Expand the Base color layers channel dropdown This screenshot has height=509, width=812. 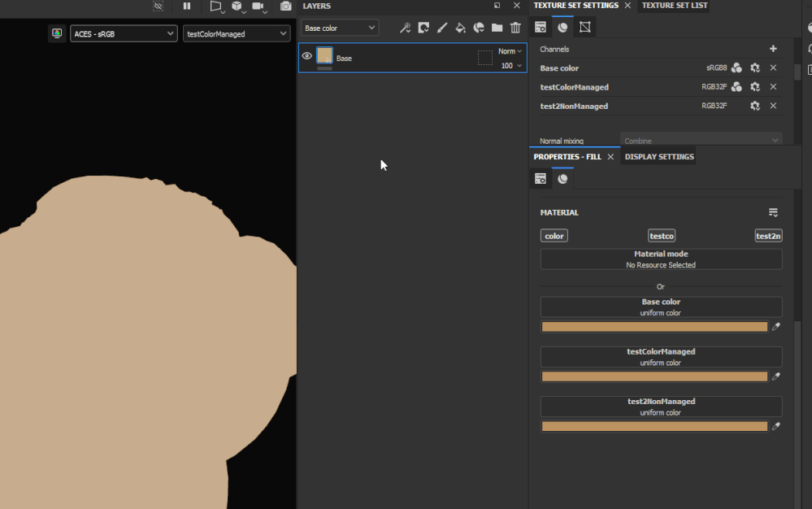point(340,28)
